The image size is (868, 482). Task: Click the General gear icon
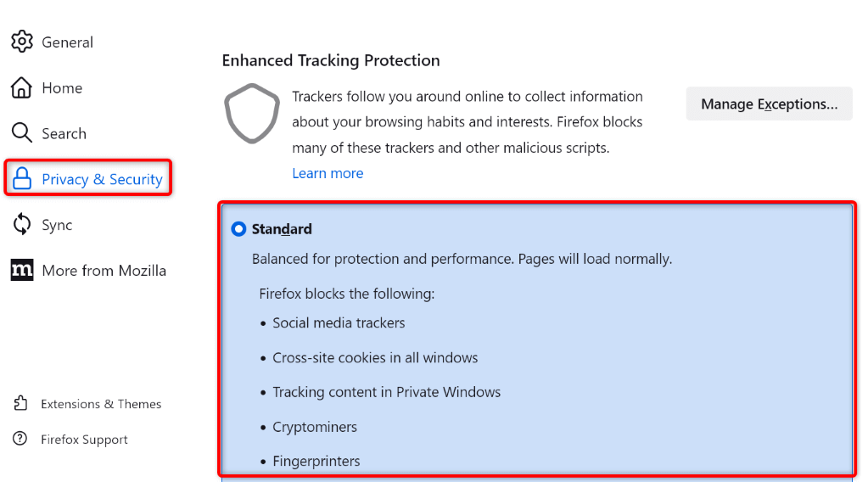point(21,42)
